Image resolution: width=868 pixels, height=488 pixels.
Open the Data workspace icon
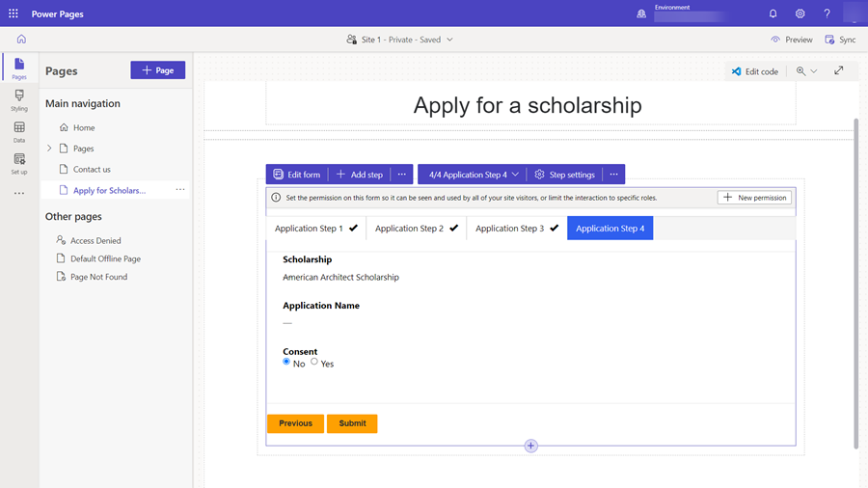[19, 132]
